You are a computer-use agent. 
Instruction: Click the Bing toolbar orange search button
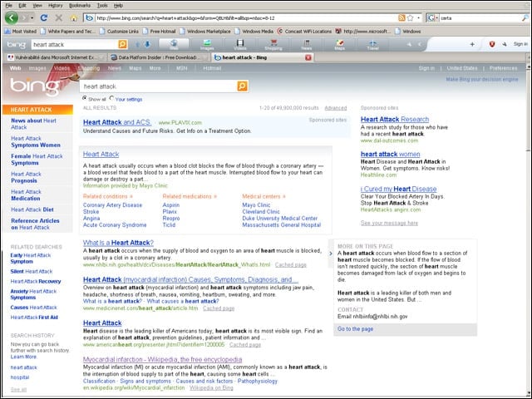(x=122, y=44)
